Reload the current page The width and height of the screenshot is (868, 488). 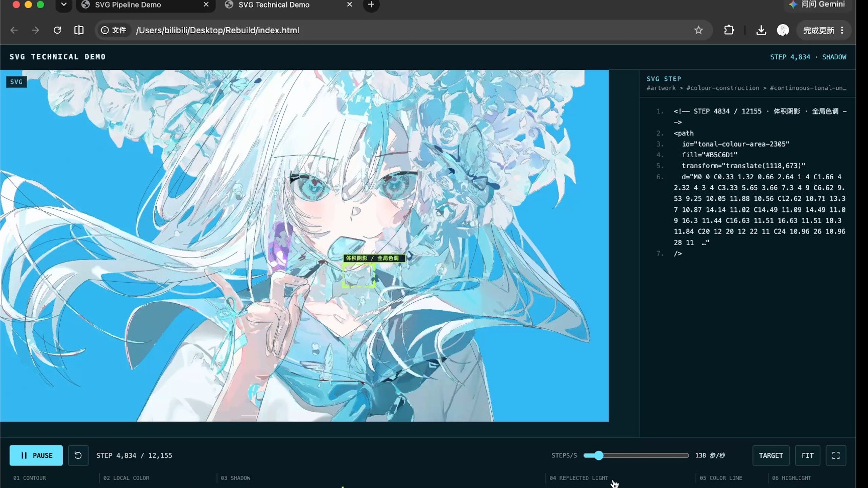point(57,30)
